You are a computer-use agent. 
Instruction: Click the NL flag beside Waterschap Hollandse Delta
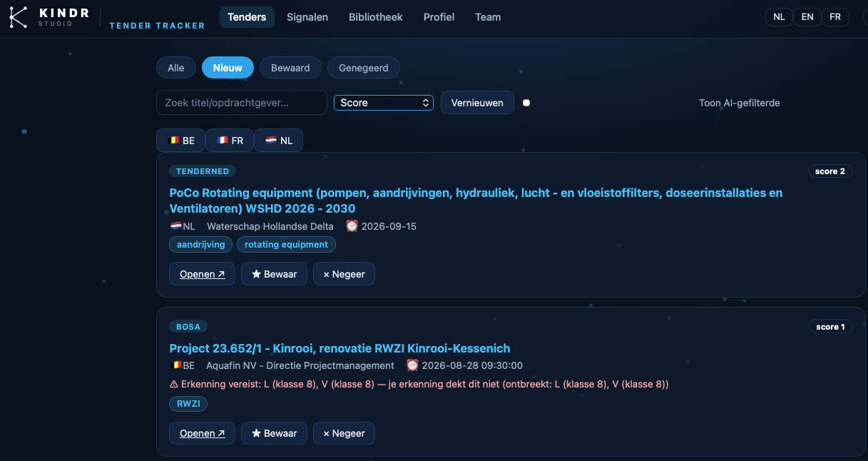click(175, 226)
